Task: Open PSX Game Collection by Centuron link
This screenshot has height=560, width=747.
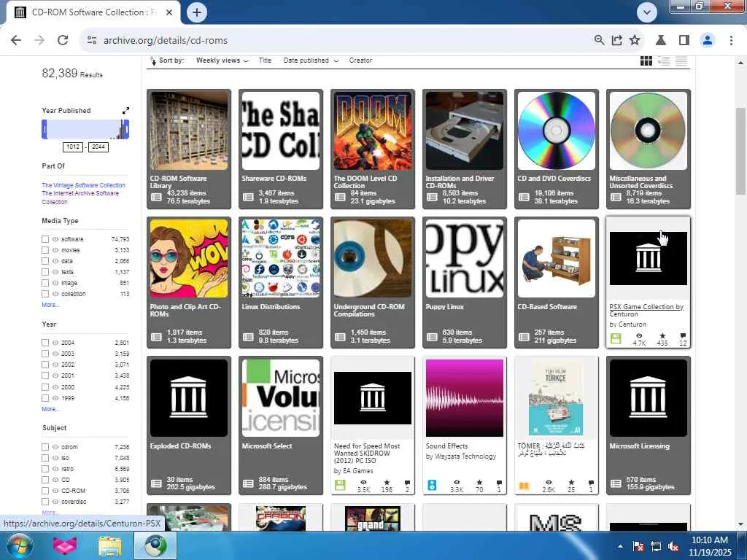Action: (x=646, y=310)
